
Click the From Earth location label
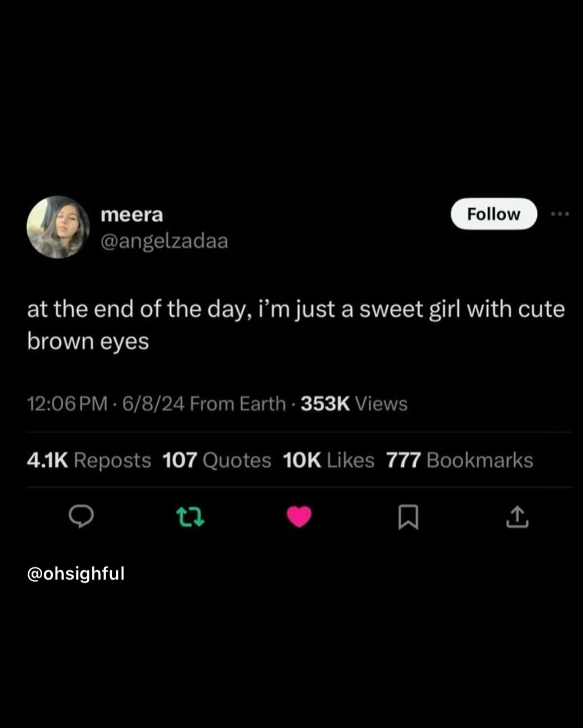pos(238,404)
